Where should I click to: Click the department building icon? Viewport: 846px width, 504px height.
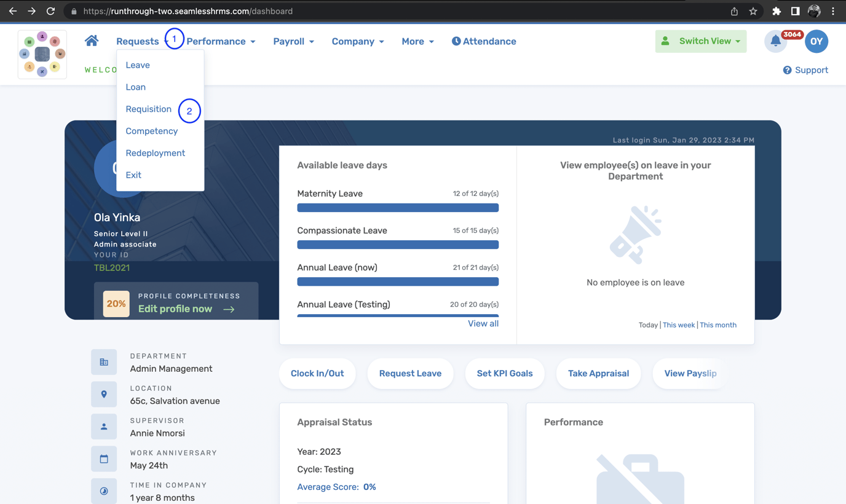pyautogui.click(x=104, y=362)
